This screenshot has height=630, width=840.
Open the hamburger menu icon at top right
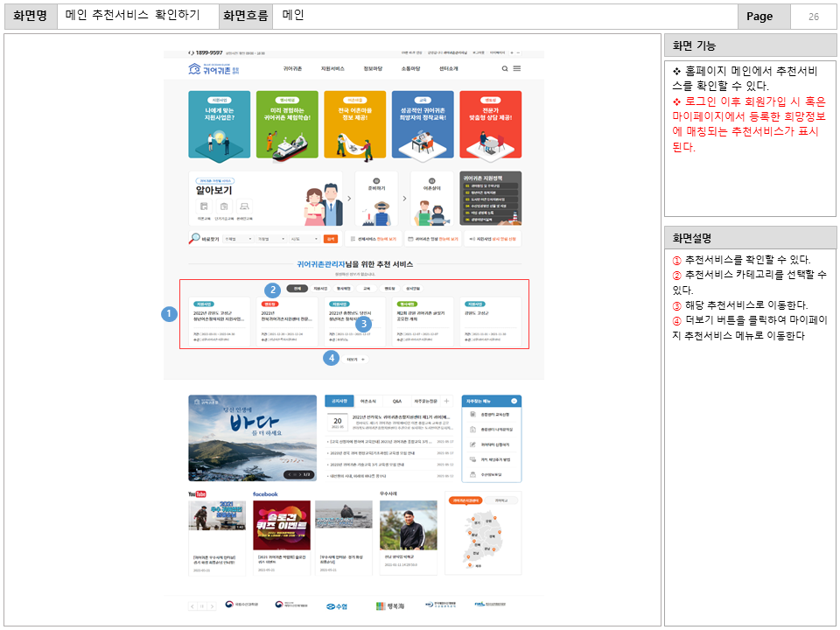pos(517,67)
